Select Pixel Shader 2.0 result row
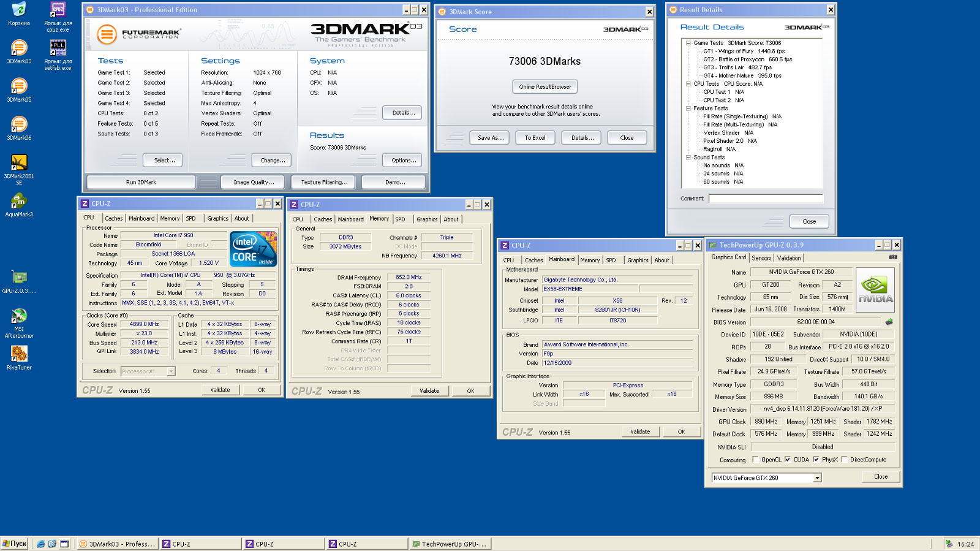 click(x=729, y=140)
